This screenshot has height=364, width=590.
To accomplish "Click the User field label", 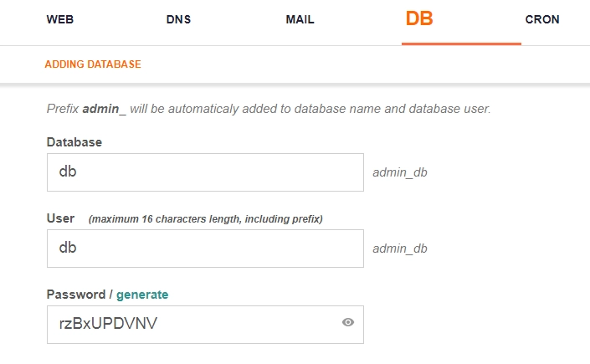I will pos(60,218).
